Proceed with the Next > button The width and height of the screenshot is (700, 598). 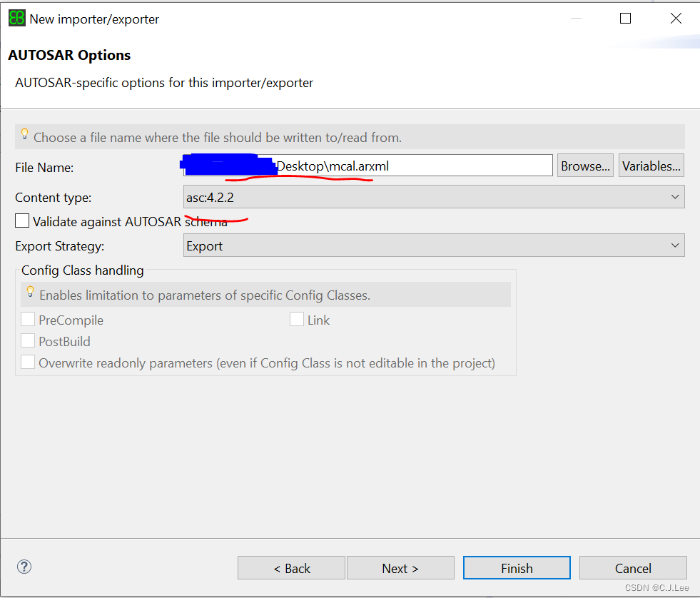[400, 568]
